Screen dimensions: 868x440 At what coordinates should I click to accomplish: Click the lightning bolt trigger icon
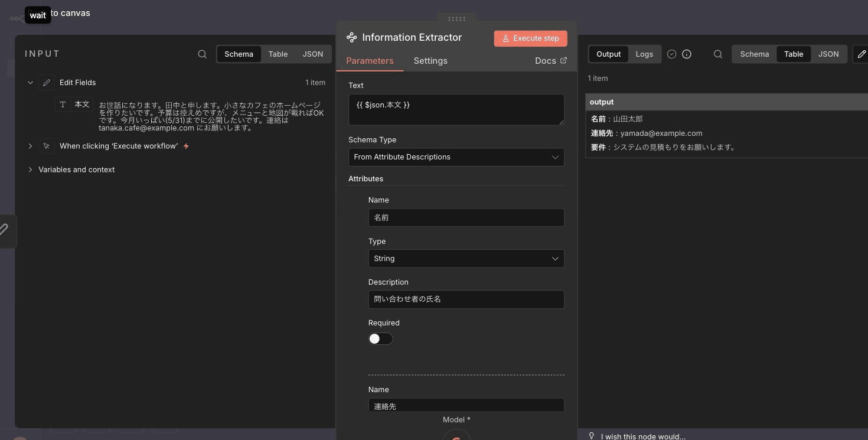click(x=186, y=146)
